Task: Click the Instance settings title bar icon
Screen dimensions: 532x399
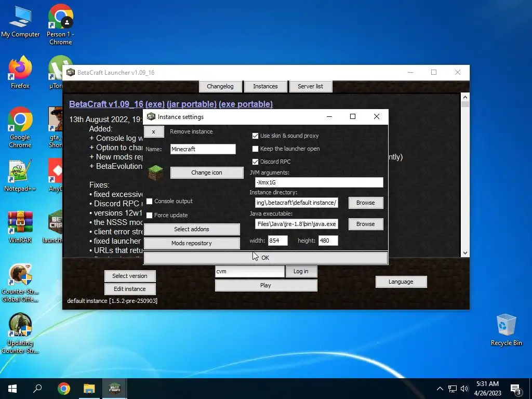Action: tap(151, 116)
